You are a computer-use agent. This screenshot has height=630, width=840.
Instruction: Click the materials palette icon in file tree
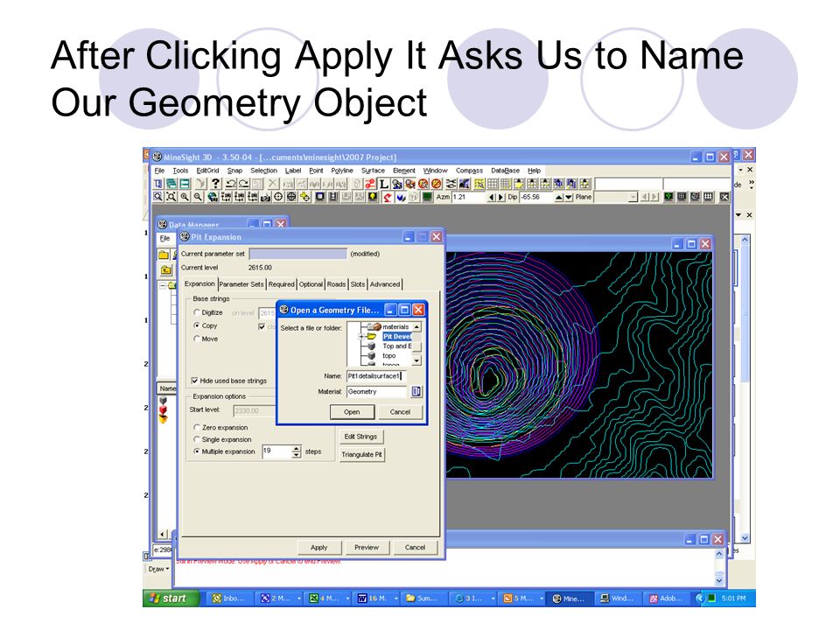(x=375, y=326)
